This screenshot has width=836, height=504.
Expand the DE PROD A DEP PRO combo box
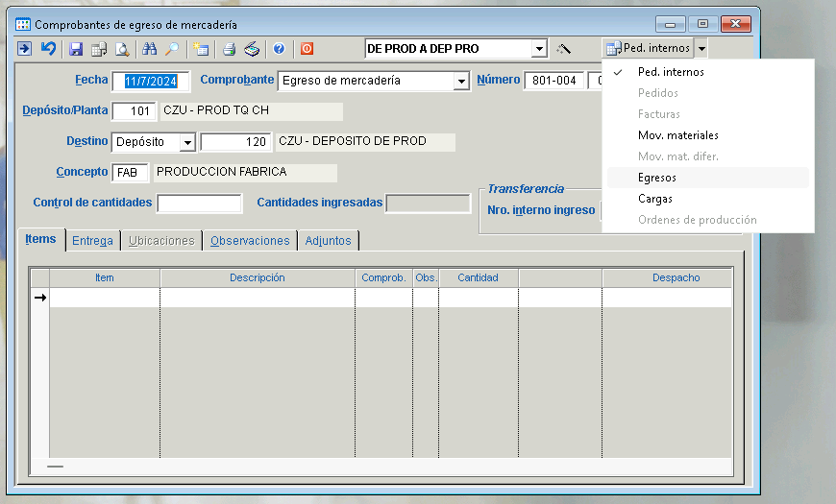539,49
